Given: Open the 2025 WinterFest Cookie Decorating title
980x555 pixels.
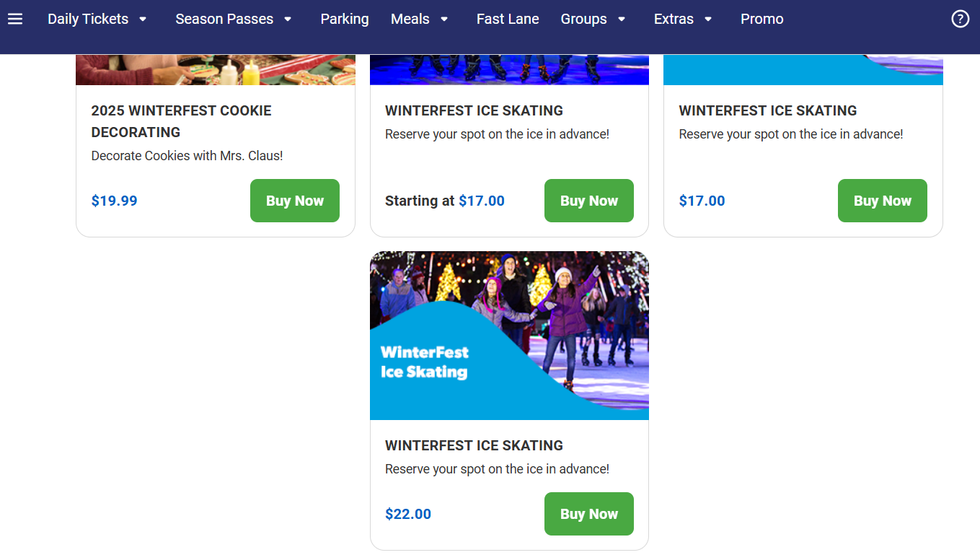Looking at the screenshot, I should pyautogui.click(x=181, y=121).
